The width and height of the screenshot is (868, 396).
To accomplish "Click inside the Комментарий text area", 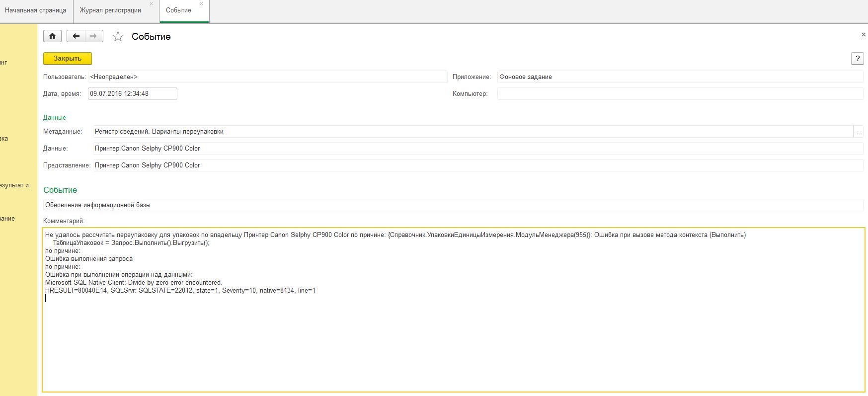I will [x=452, y=338].
